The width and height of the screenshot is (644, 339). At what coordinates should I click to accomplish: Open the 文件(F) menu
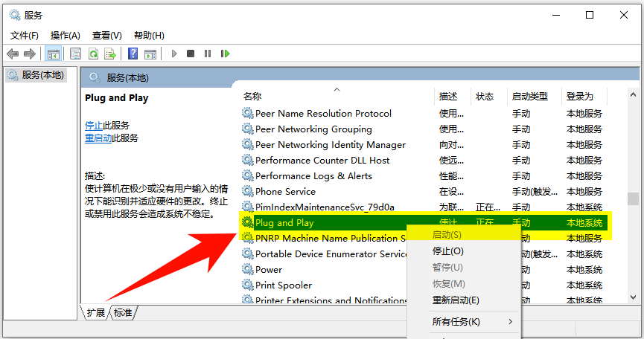pyautogui.click(x=25, y=36)
